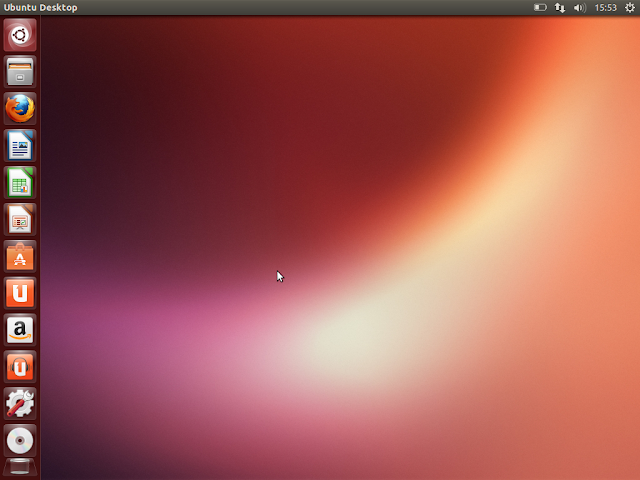Click the Ubuntu Desktop panel title

pos(40,7)
